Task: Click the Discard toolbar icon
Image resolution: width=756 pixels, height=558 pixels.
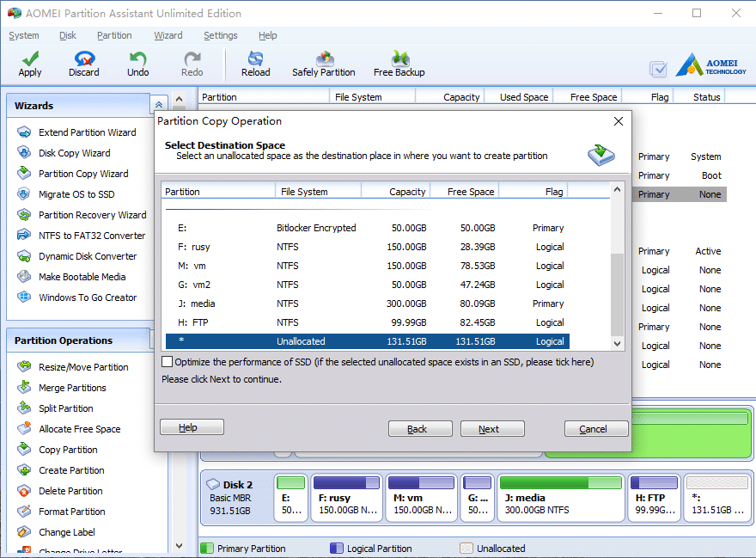Action: click(84, 58)
